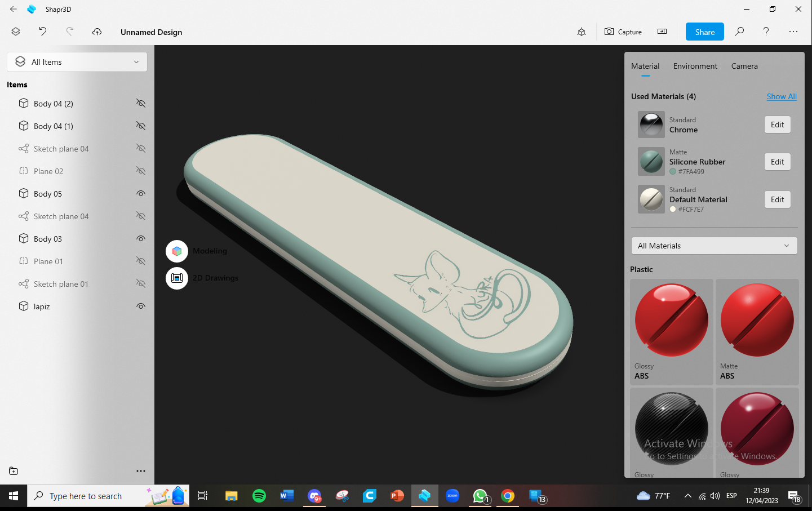Image resolution: width=812 pixels, height=511 pixels.
Task: Click the Visualization mode icon beside Capture
Action: coord(582,32)
